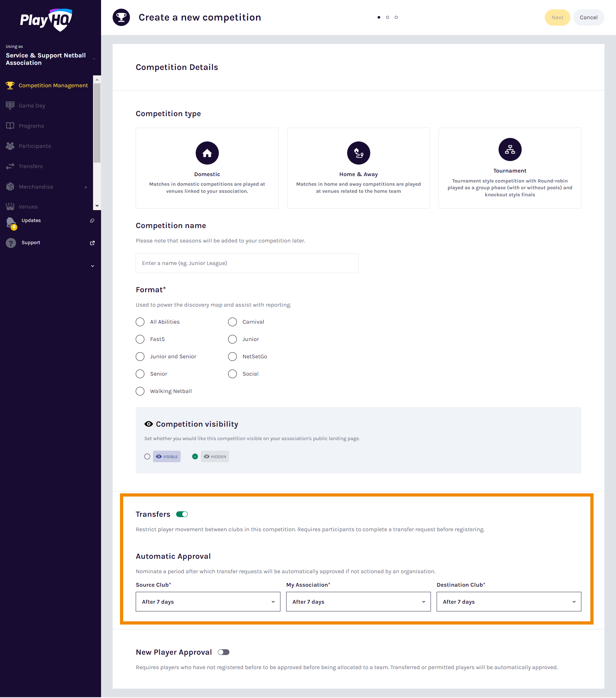Screen dimensions: 616x698
Task: Click the Game Day scoreboard icon
Action: (x=10, y=106)
